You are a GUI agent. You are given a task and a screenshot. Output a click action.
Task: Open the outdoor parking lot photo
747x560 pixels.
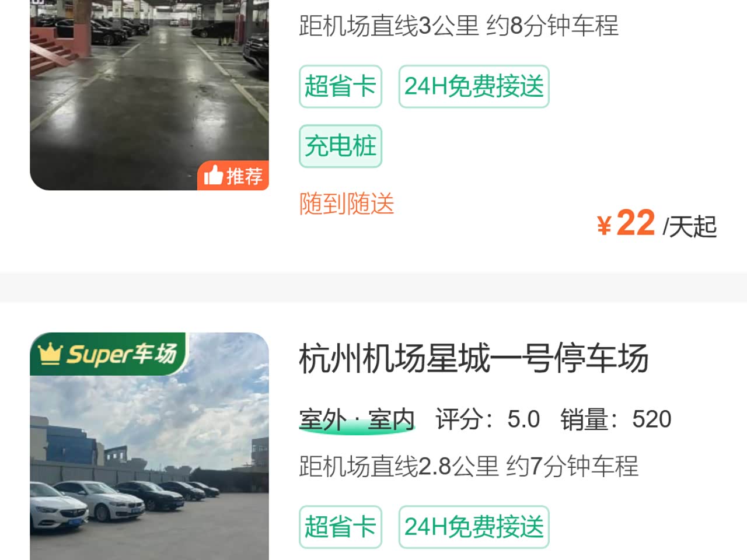coord(149,446)
